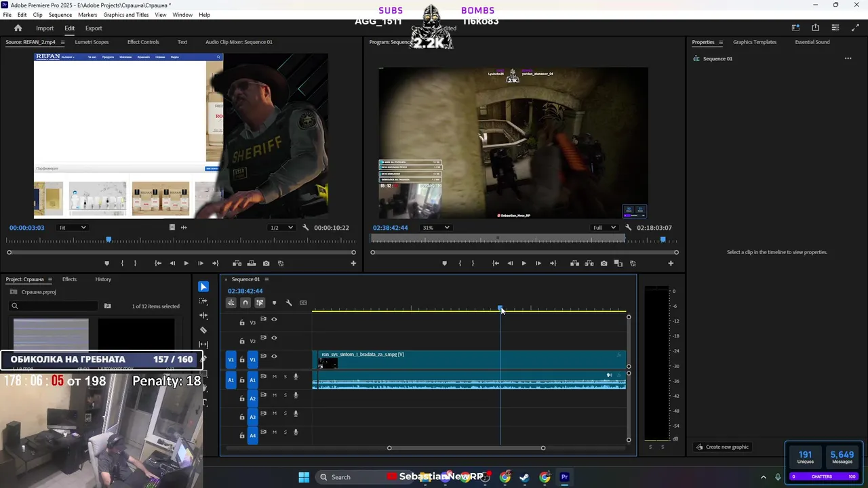The image size is (868, 488).
Task: Open Timeline Display Settings wrench icon
Action: (289, 303)
